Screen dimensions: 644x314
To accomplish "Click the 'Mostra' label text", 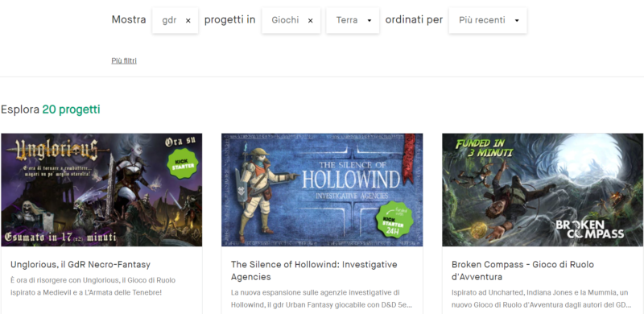I will pyautogui.click(x=129, y=20).
